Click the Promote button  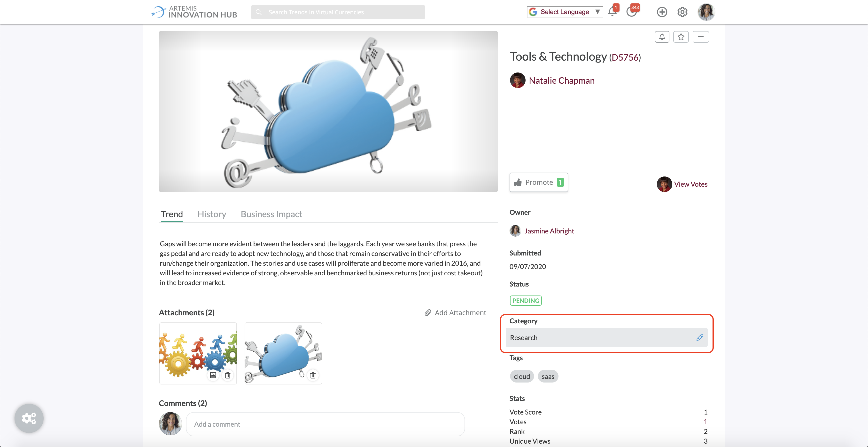(539, 182)
